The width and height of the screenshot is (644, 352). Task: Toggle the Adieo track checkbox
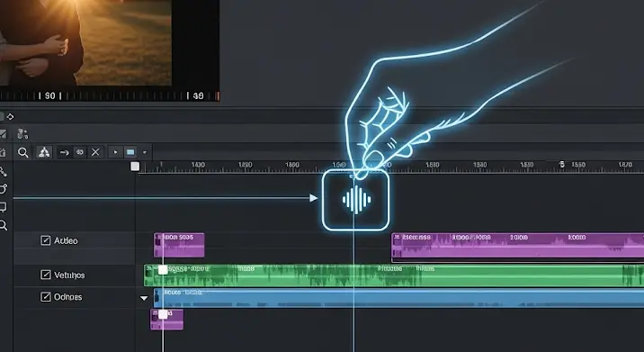[46, 240]
